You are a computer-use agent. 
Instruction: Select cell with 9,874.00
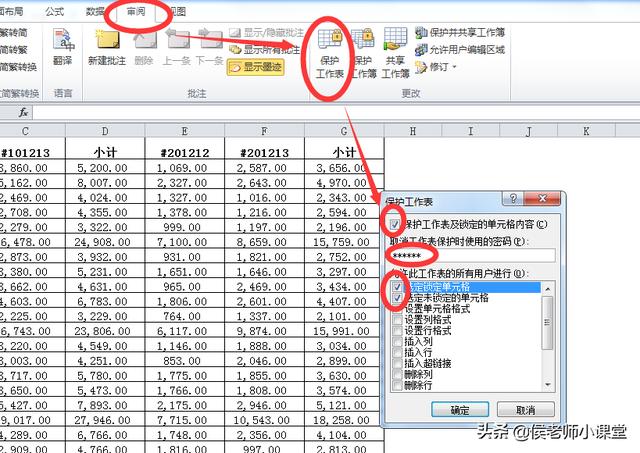point(264,331)
